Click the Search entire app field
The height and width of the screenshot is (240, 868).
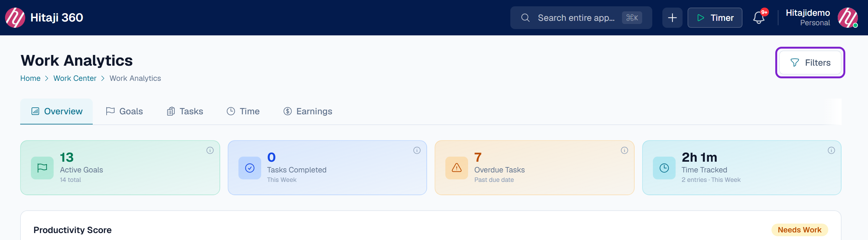pos(581,18)
